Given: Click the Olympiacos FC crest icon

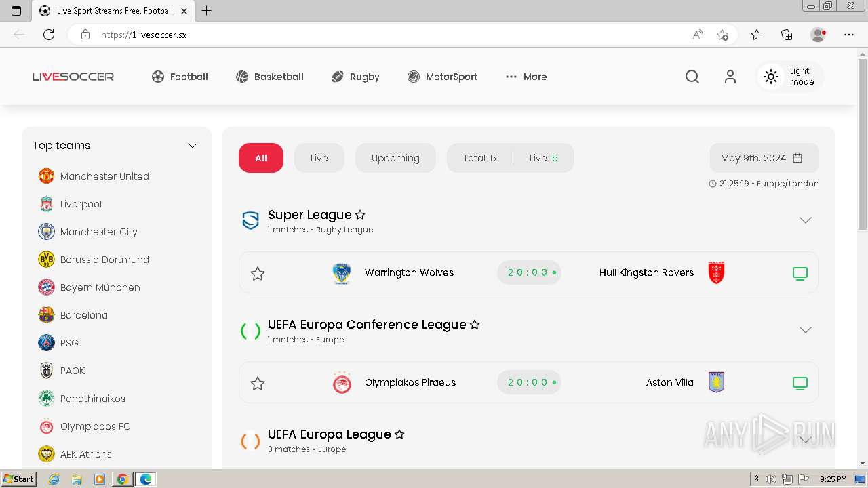Looking at the screenshot, I should pyautogui.click(x=46, y=426).
